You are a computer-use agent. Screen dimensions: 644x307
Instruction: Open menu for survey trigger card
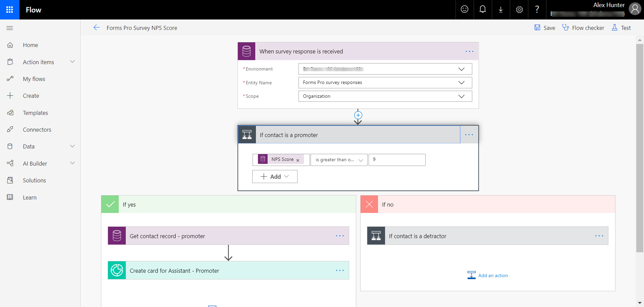click(x=469, y=51)
